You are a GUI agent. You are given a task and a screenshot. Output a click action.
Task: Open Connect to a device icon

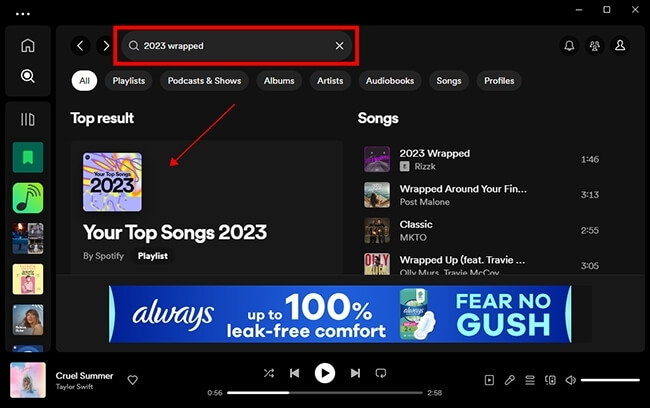pyautogui.click(x=551, y=380)
